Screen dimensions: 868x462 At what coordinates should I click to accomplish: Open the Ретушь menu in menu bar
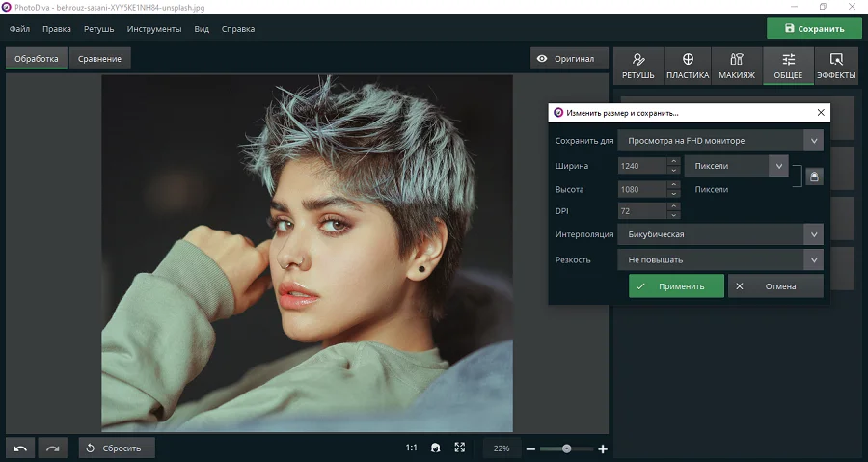(96, 29)
